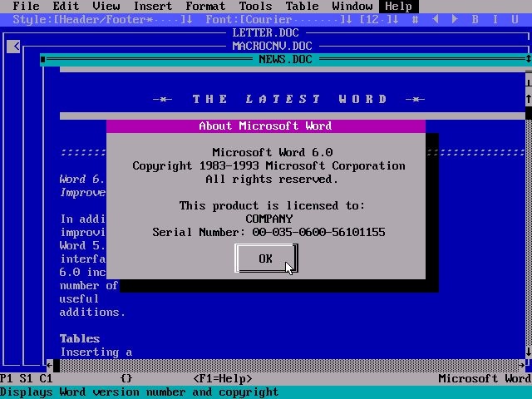Expand the font size dropdown
The image size is (532, 399).
coord(395,19)
